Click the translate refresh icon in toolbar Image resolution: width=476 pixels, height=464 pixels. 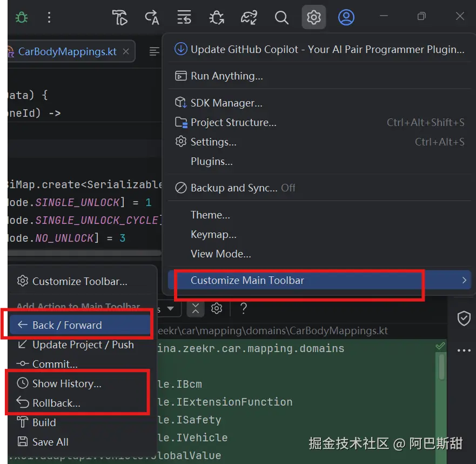click(x=152, y=17)
